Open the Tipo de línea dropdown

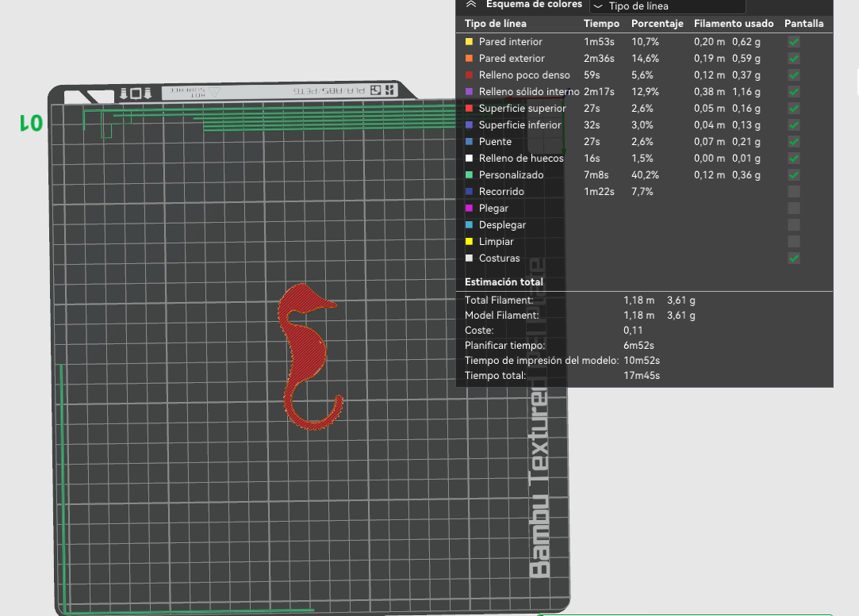(667, 6)
